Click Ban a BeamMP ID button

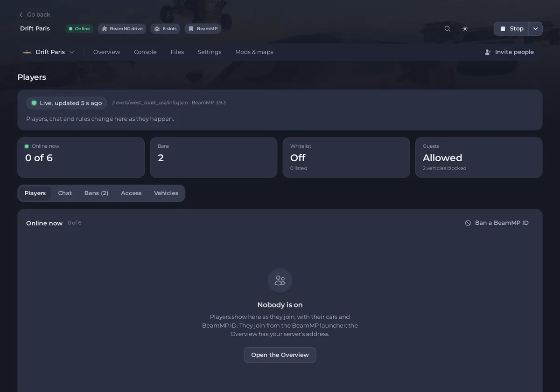497,223
